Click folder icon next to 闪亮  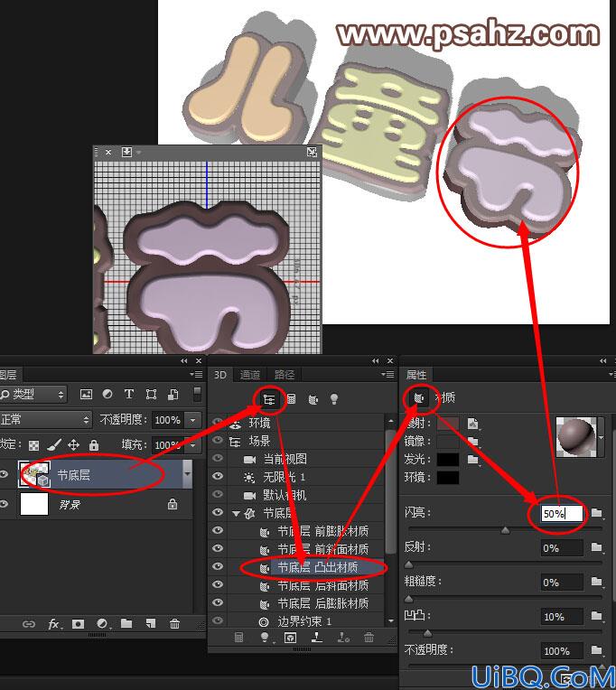click(597, 513)
